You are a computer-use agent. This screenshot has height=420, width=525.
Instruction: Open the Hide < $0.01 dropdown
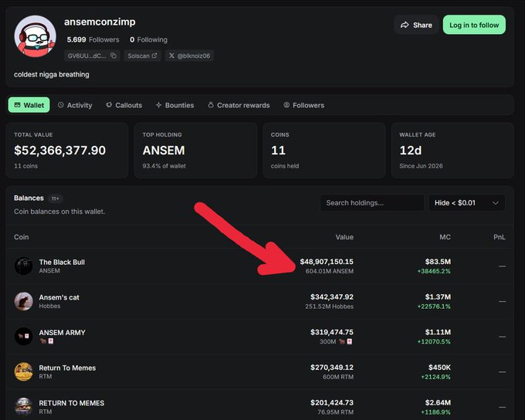[467, 203]
